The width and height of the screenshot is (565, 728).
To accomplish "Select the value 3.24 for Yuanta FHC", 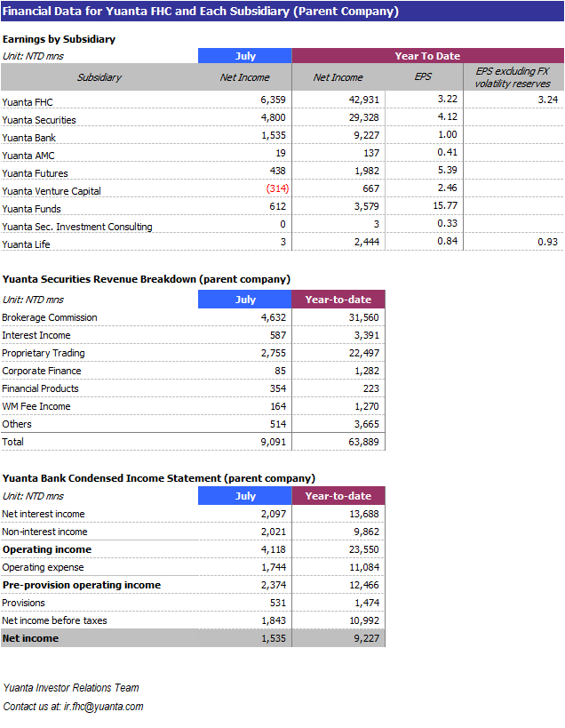I will pyautogui.click(x=548, y=100).
